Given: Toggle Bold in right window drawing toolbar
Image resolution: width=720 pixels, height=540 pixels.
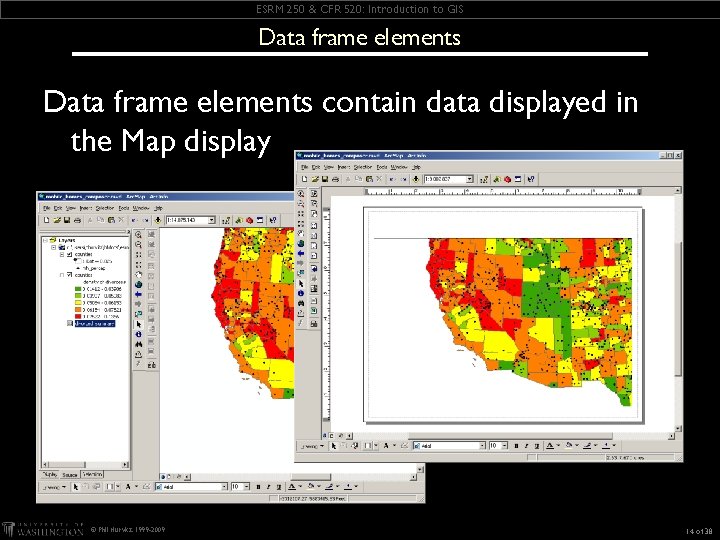Looking at the screenshot, I should [516, 446].
